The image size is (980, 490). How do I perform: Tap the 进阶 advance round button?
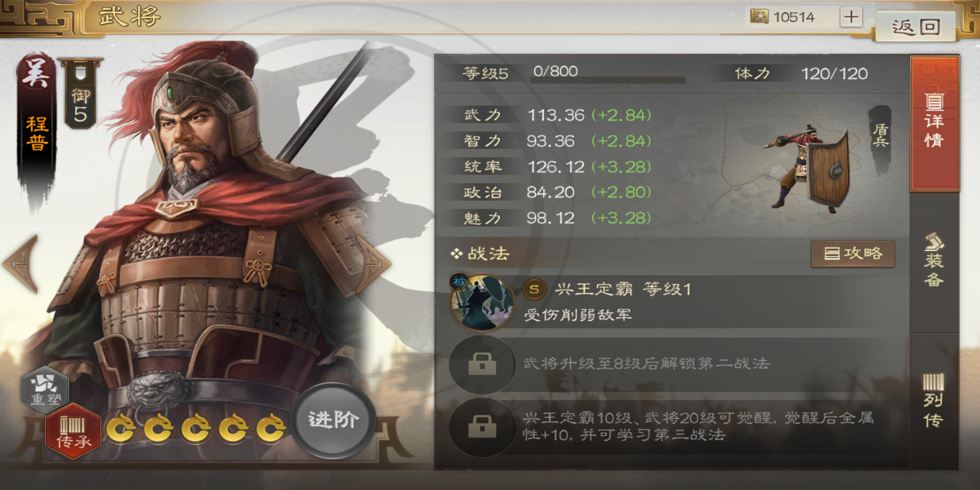pos(334,420)
